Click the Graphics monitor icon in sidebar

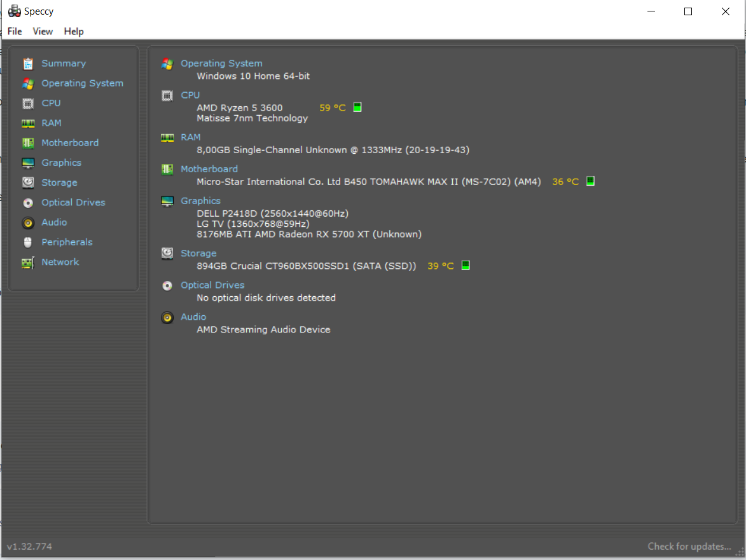pos(28,163)
